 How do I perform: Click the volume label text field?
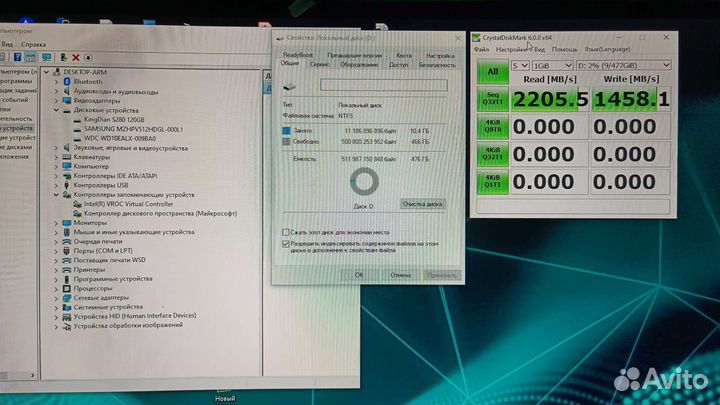tap(383, 85)
